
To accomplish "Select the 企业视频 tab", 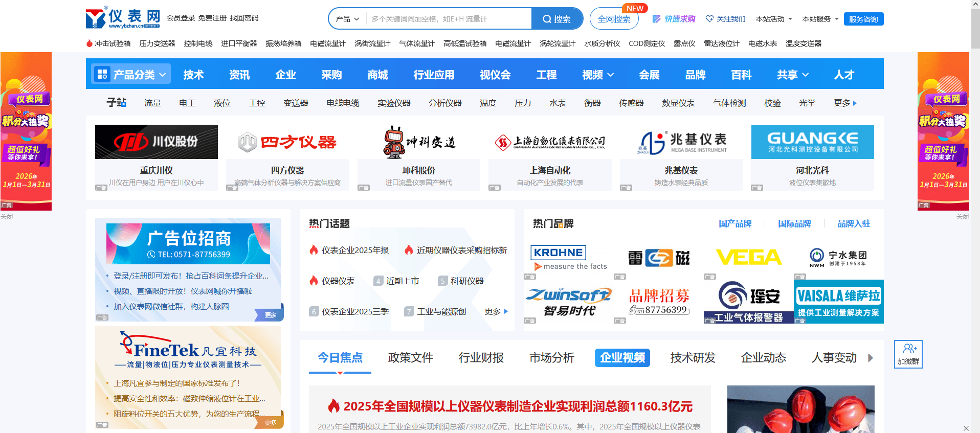I will tap(622, 358).
